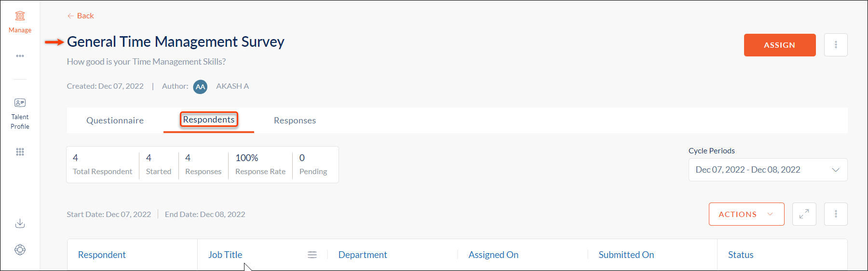Click the expand fullscreen table icon

coord(804,214)
